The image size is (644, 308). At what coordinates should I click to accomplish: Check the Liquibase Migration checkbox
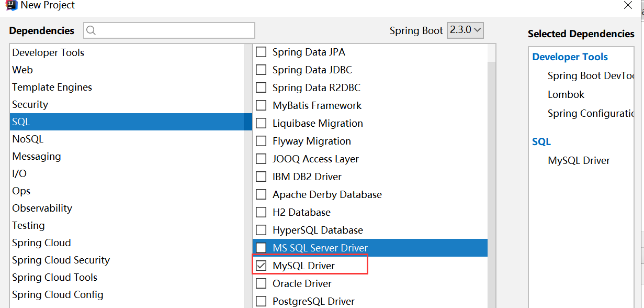pyautogui.click(x=261, y=123)
